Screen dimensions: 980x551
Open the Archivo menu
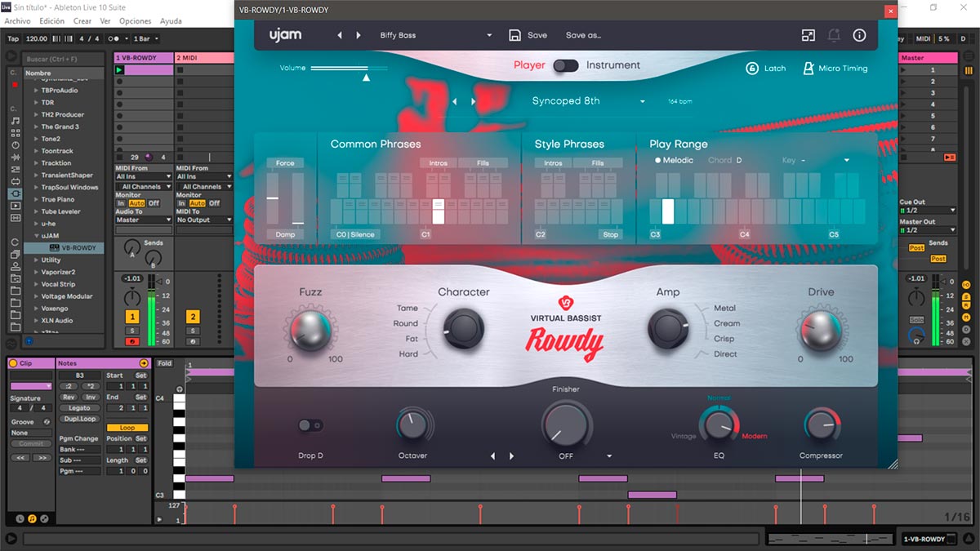pos(17,21)
